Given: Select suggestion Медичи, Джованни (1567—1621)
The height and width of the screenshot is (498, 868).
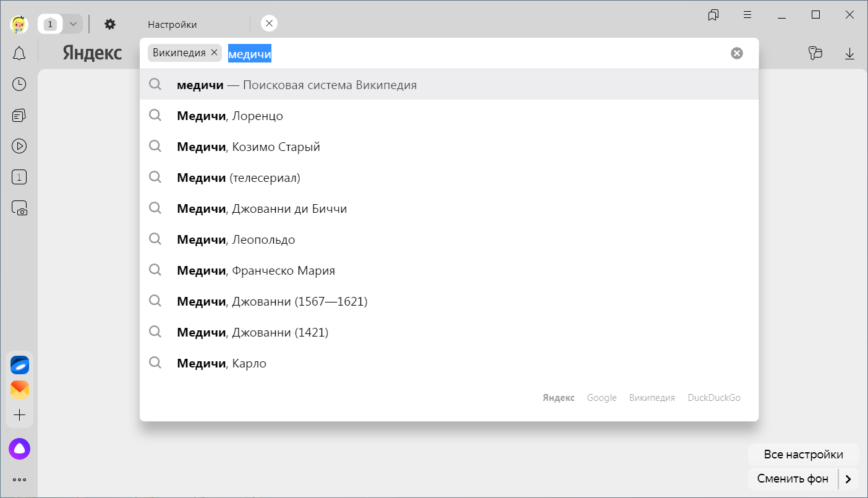Looking at the screenshot, I should 449,301.
